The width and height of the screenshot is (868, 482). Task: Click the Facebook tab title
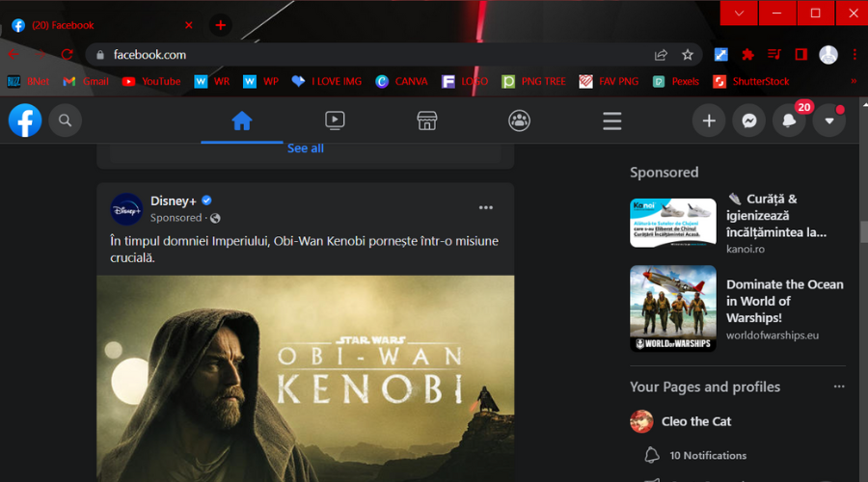click(63, 25)
